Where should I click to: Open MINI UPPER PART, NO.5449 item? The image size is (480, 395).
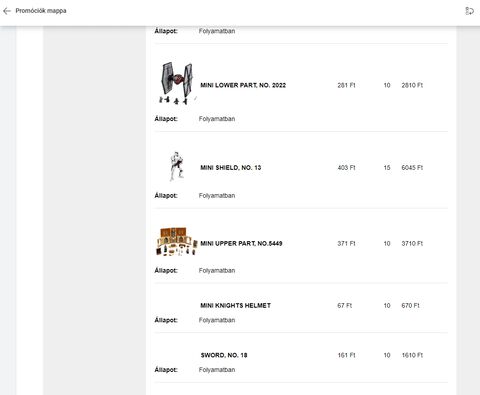(241, 244)
